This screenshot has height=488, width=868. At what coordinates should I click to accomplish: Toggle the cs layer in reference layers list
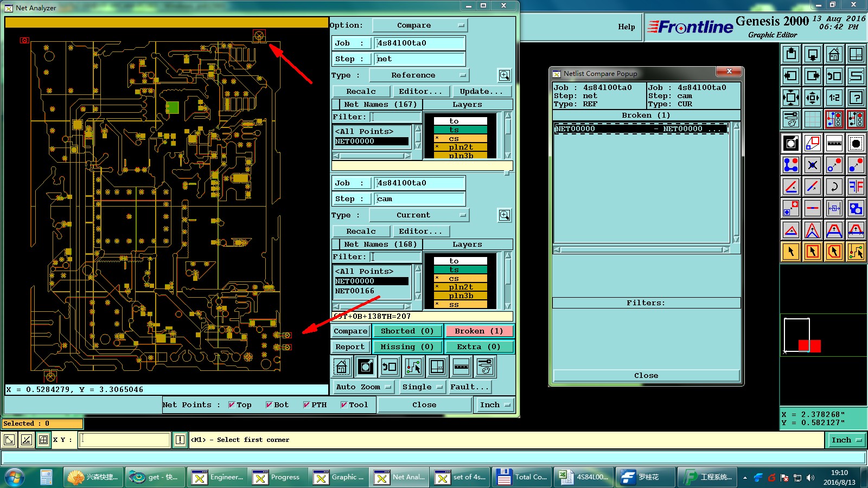(460, 139)
